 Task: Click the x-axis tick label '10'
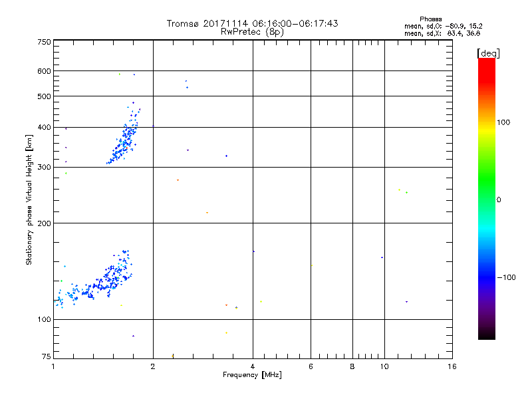click(x=384, y=366)
